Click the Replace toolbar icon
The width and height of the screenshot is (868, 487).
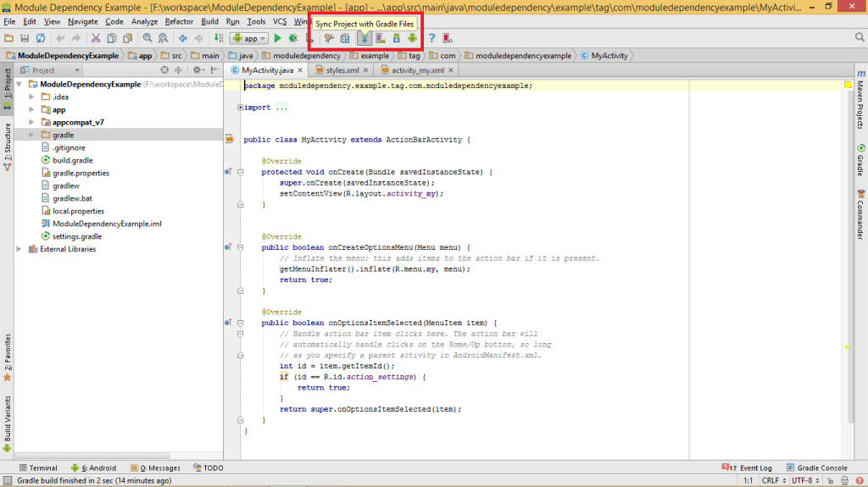click(163, 38)
